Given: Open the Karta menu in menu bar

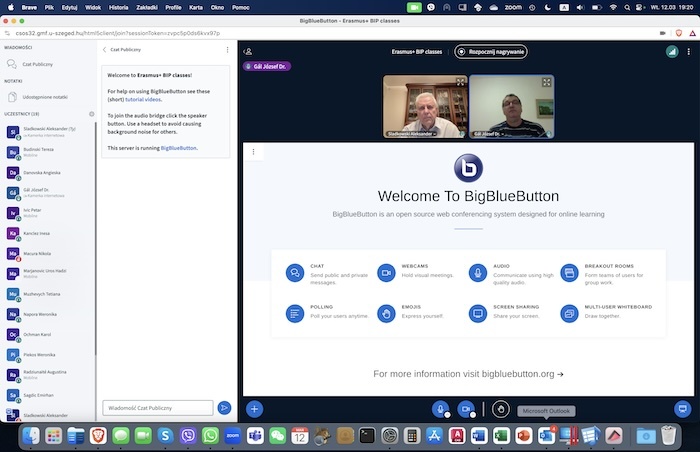Looking at the screenshot, I should click(196, 7).
